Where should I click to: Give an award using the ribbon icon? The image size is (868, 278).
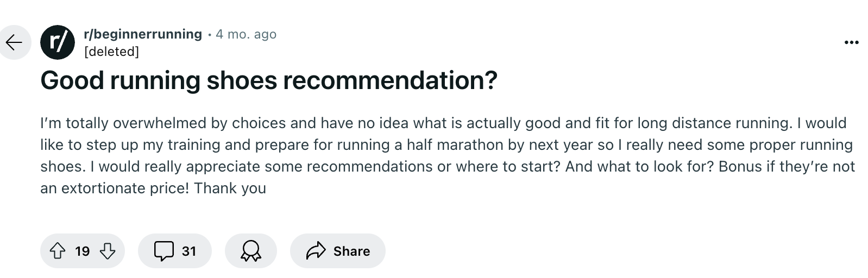pyautogui.click(x=250, y=251)
